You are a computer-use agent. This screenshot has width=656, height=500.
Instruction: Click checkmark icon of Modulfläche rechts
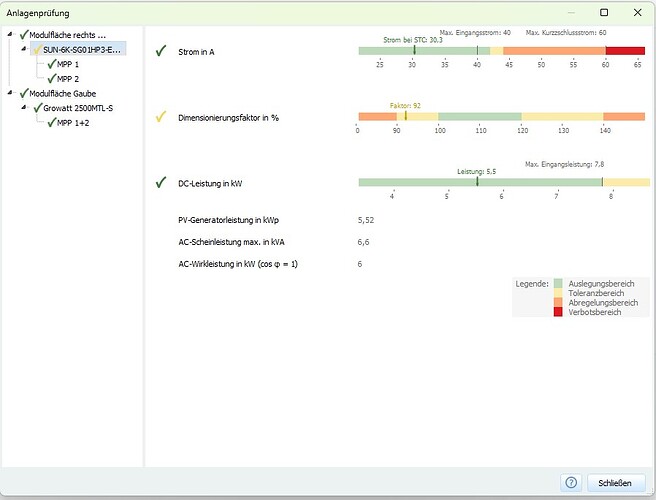point(24,34)
